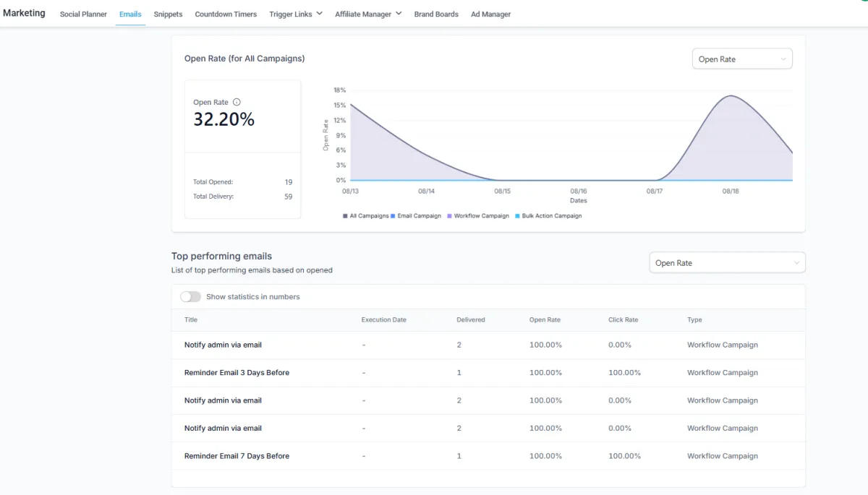Click the first Notify admin via email entry

point(223,345)
